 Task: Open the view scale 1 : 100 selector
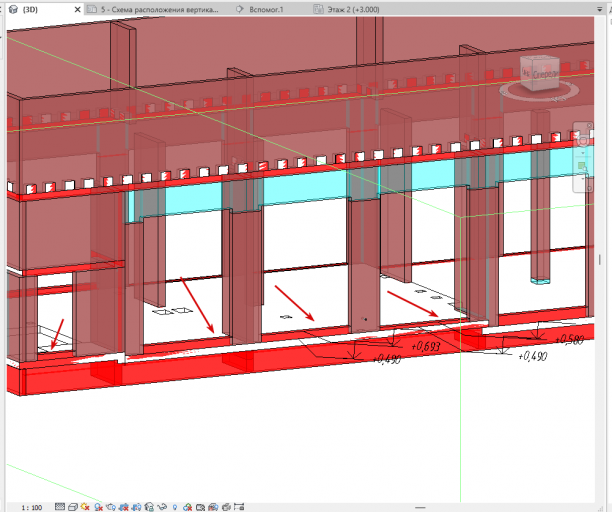coord(32,508)
